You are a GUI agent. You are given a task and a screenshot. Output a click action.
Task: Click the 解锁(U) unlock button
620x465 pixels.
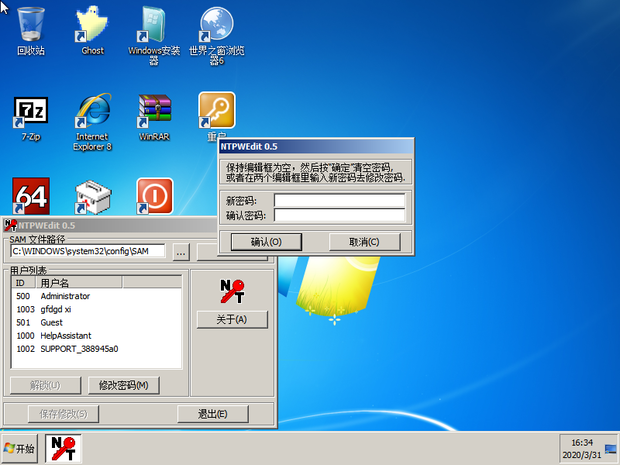[45, 385]
